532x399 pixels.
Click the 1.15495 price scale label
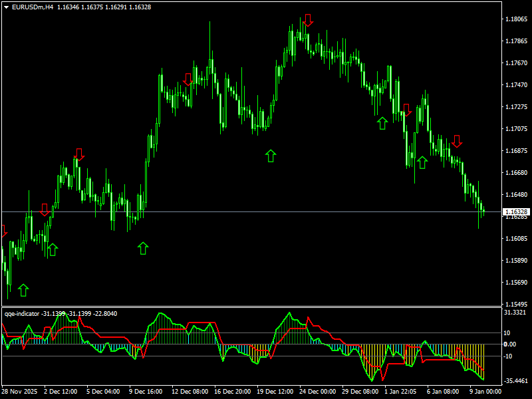pos(517,304)
